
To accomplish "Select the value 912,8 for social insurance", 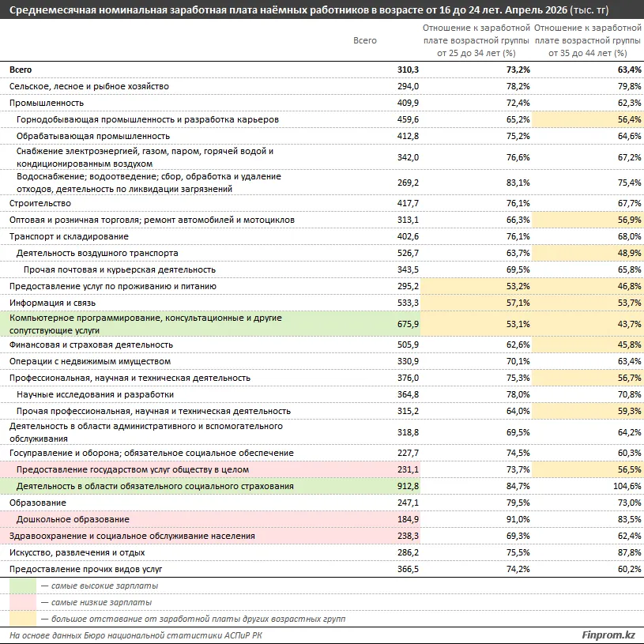I will click(x=408, y=486).
